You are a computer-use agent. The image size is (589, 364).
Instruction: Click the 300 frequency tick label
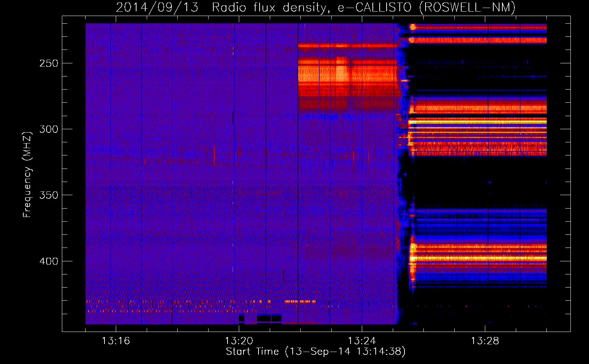pyautogui.click(x=49, y=129)
